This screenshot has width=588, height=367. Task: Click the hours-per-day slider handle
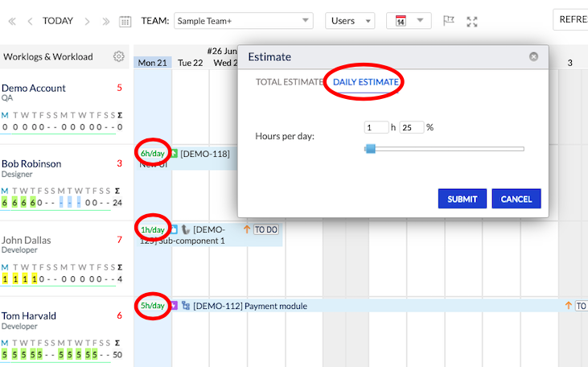tap(370, 148)
